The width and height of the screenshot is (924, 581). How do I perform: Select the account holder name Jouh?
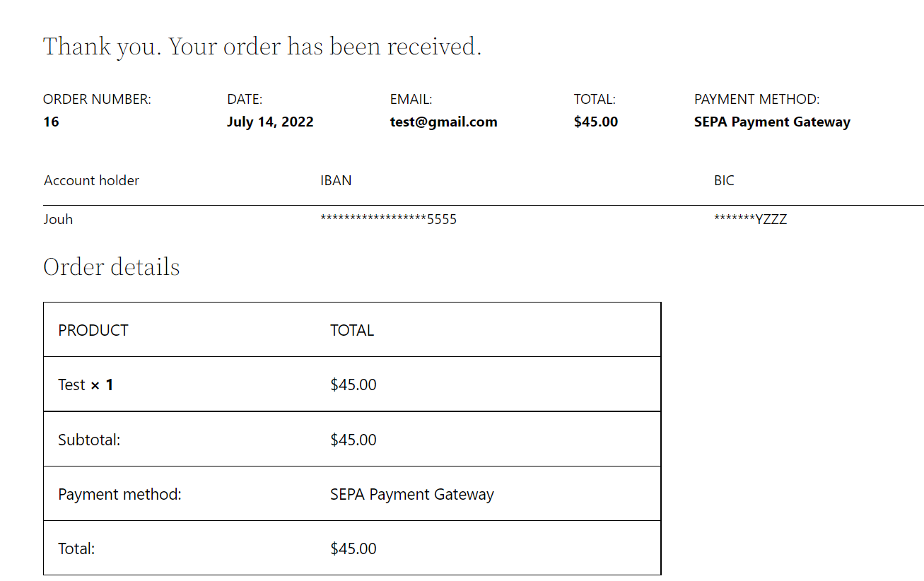click(x=58, y=220)
